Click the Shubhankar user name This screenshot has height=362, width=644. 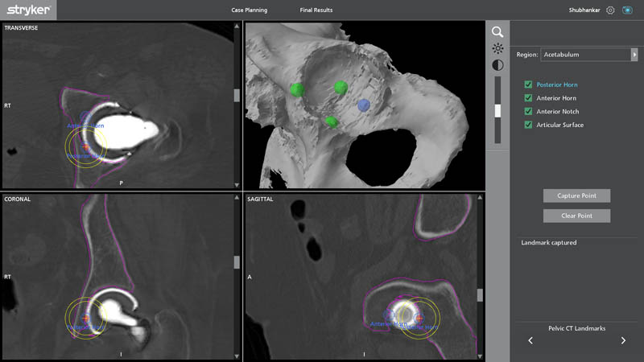tap(584, 10)
